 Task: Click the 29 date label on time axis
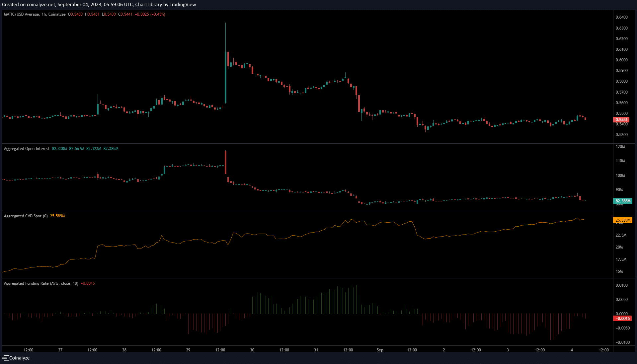[188, 350]
